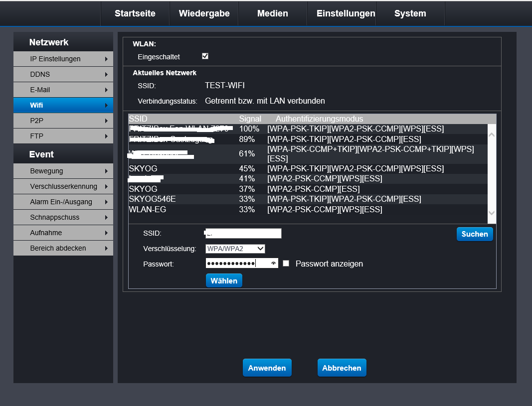
Task: Click the Anwenden button
Action: click(x=267, y=368)
